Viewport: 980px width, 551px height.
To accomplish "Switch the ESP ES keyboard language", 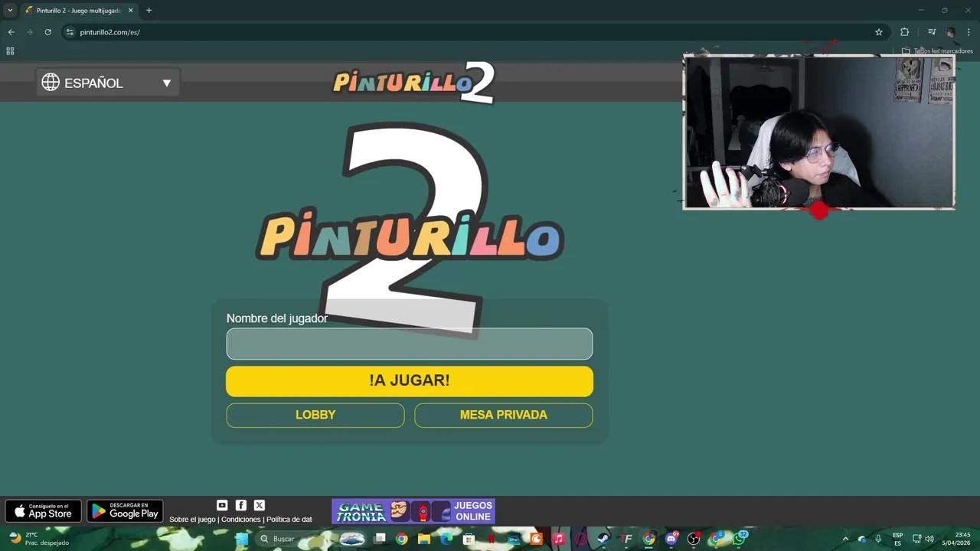I will (x=897, y=539).
